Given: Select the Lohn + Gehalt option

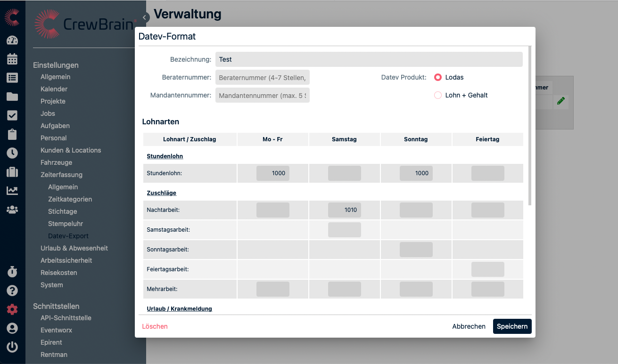Looking at the screenshot, I should 438,95.
